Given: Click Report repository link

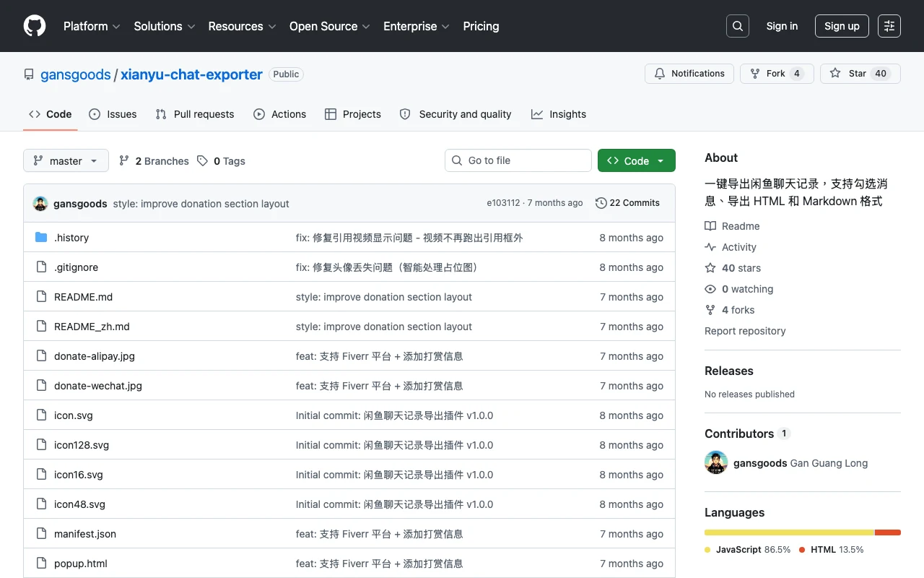Looking at the screenshot, I should [745, 331].
